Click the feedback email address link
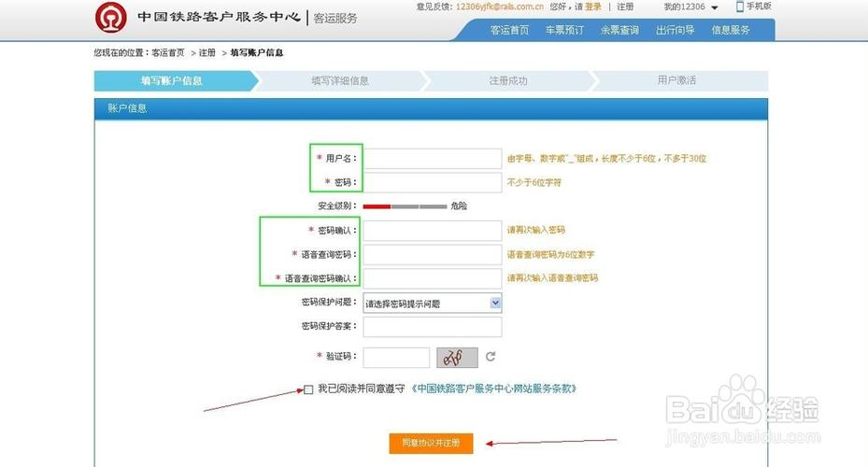This screenshot has width=868, height=467. (x=500, y=7)
